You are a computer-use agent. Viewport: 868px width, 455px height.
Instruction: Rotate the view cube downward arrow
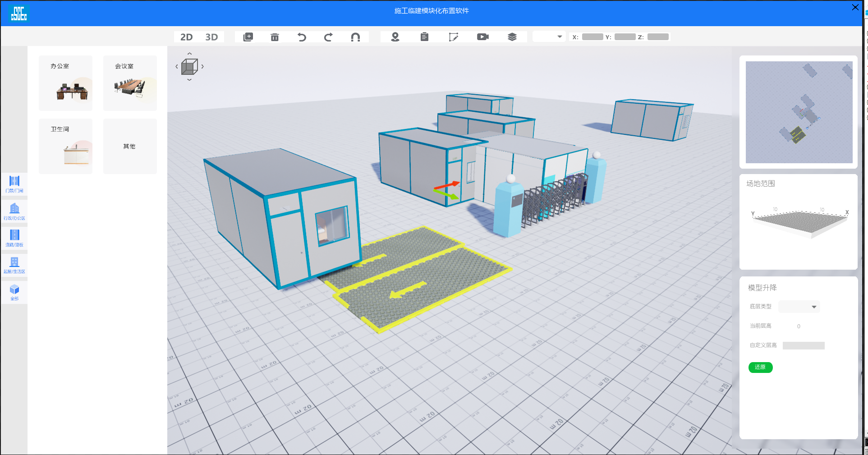point(189,80)
